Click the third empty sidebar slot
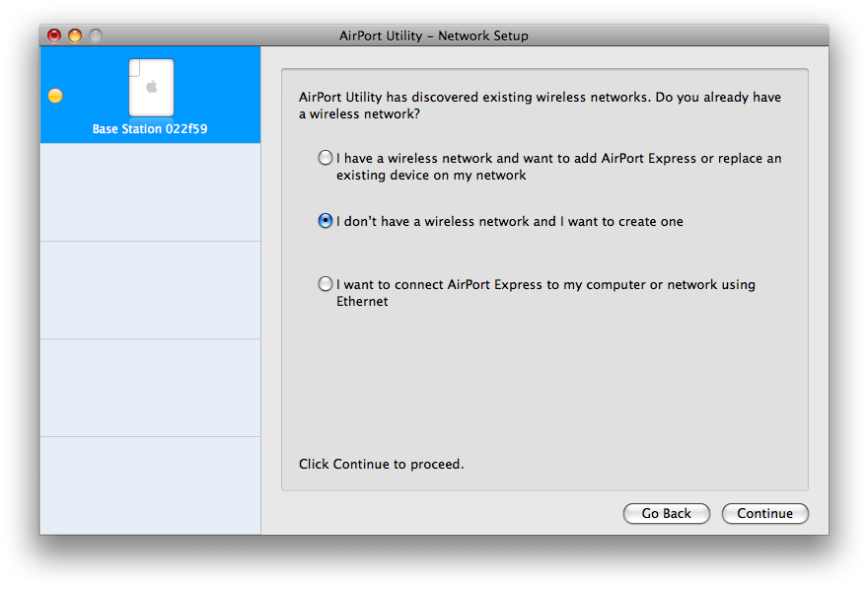868x589 pixels. click(x=150, y=388)
